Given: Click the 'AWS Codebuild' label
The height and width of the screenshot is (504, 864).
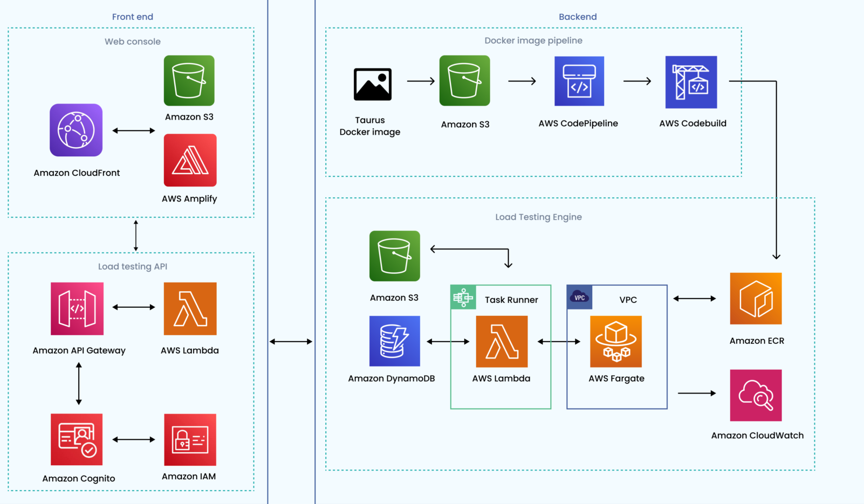Looking at the screenshot, I should (x=692, y=123).
